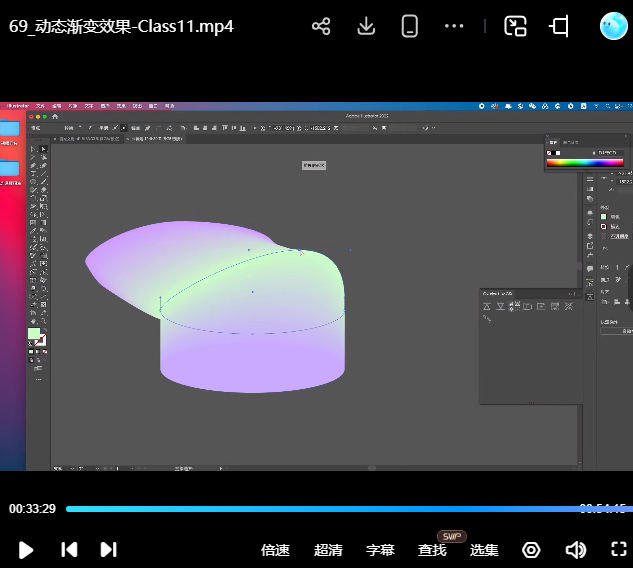Click the pin window icon beside avatar

coord(559,27)
